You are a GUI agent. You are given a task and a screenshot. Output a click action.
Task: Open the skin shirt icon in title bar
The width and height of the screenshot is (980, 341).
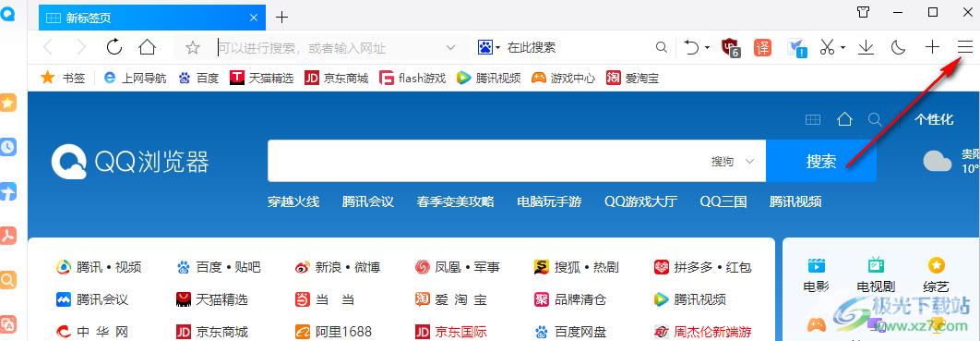pyautogui.click(x=863, y=12)
